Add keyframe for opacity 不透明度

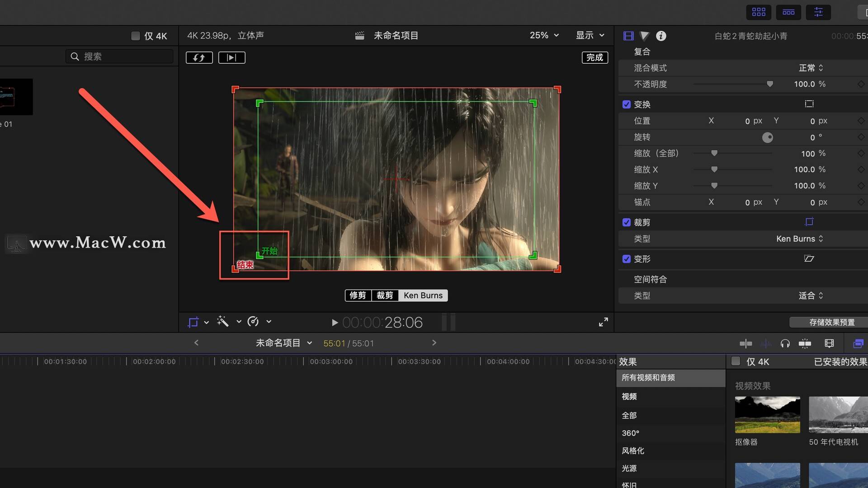[861, 84]
